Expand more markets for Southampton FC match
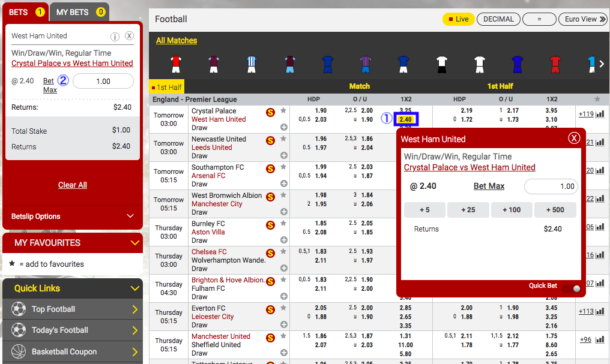 284,183
